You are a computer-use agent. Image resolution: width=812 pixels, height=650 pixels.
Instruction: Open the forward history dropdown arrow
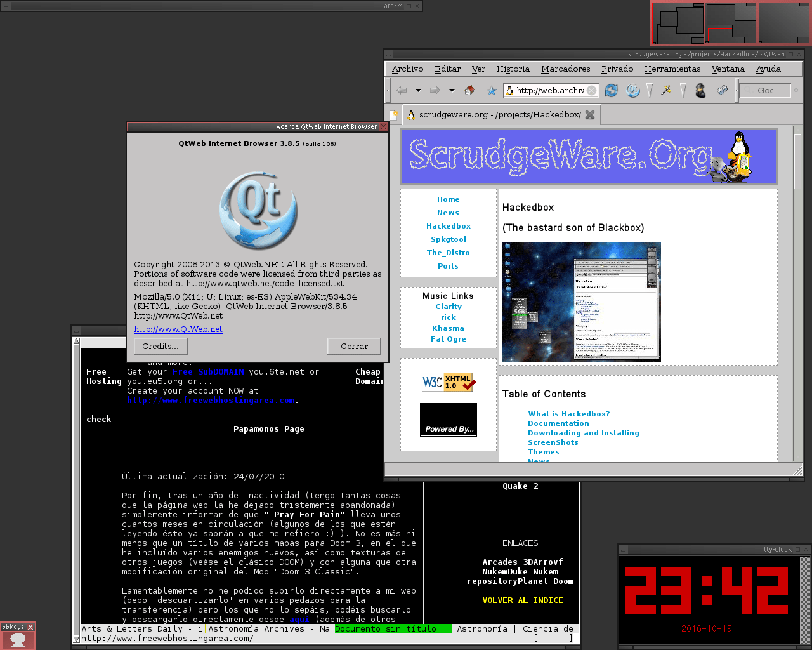tap(452, 90)
